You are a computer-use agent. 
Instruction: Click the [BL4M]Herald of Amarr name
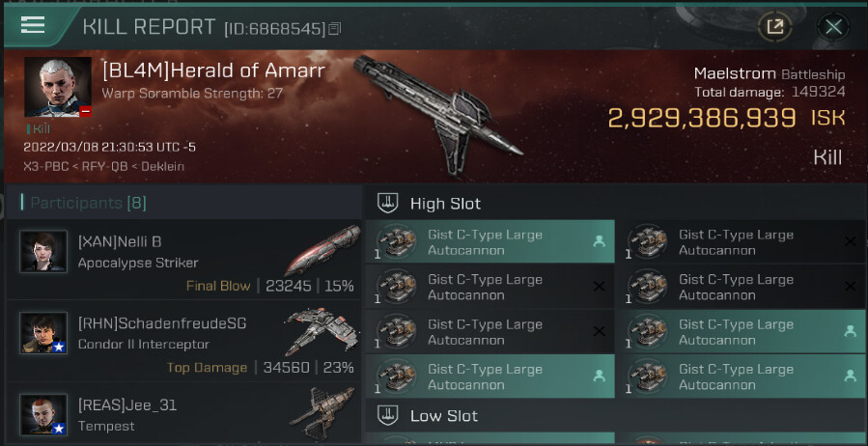213,70
